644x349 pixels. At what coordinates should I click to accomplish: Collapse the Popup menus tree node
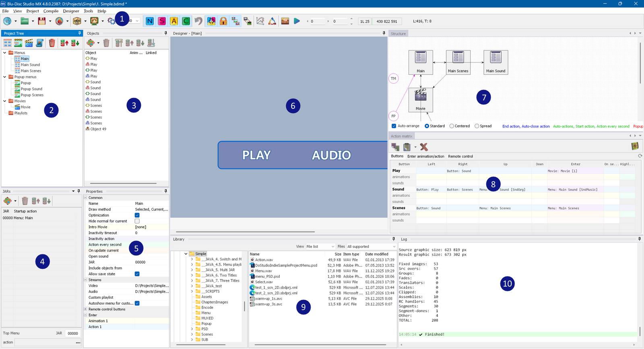(x=5, y=77)
